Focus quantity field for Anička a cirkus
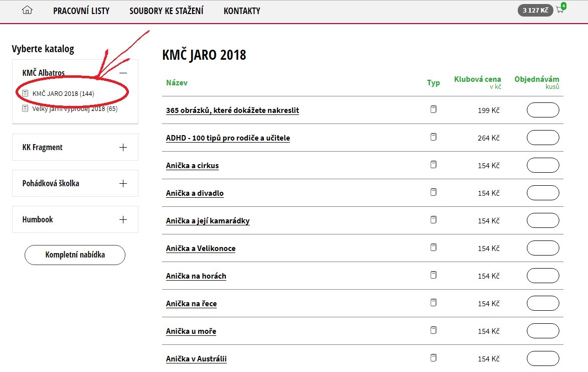588x372 pixels. tap(543, 165)
